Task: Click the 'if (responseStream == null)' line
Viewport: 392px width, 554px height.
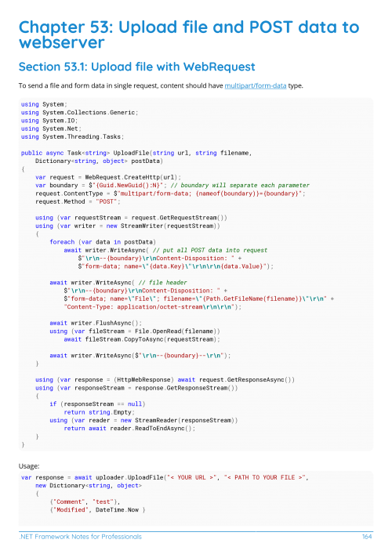Action: pos(97,404)
